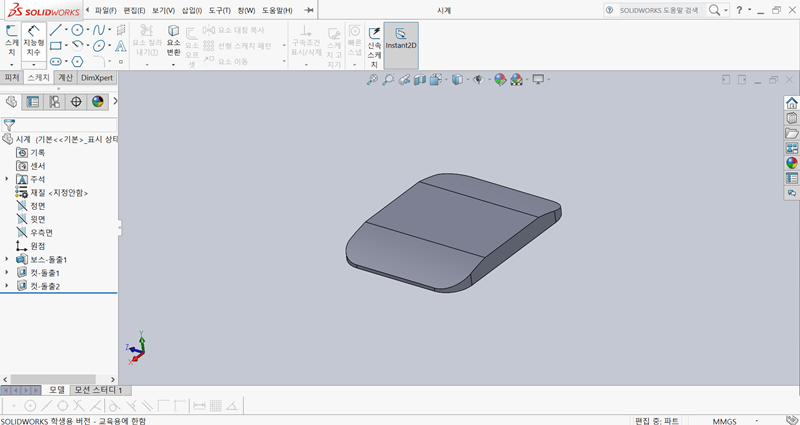The width and height of the screenshot is (800, 425).
Task: Open the 삽입(I) menu
Action: (x=192, y=10)
